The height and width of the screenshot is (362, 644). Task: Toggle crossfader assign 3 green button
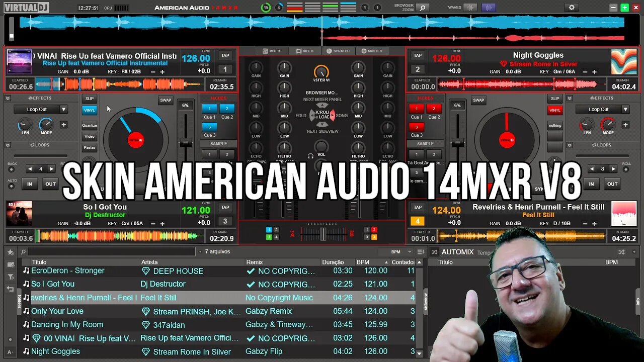click(269, 237)
